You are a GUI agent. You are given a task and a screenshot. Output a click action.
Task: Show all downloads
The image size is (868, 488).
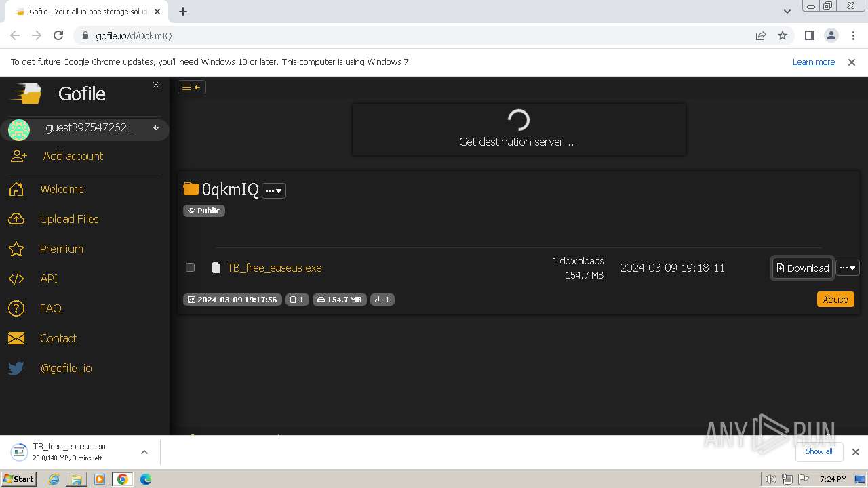point(819,451)
